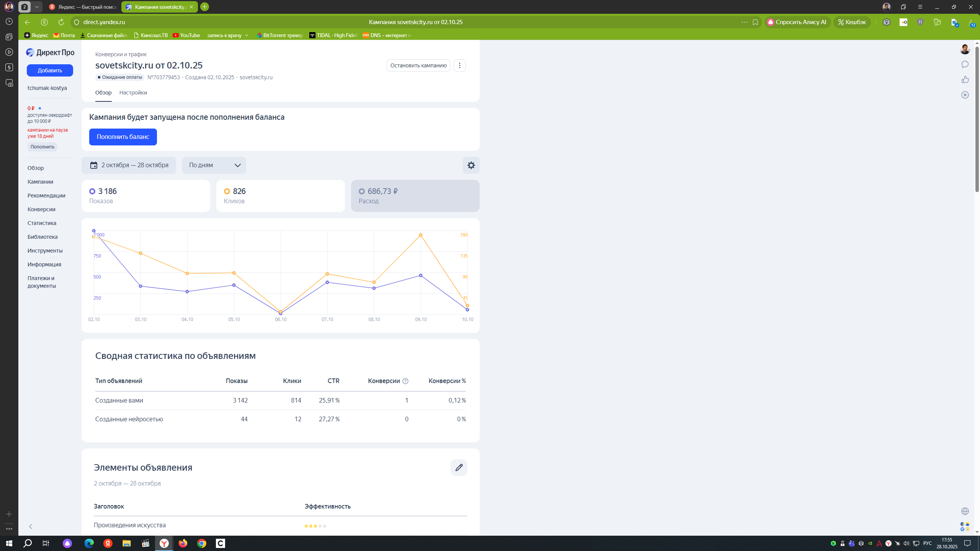Open Инструменты in the sidebar menu
Screen dimensions: 980x551
[45, 251]
